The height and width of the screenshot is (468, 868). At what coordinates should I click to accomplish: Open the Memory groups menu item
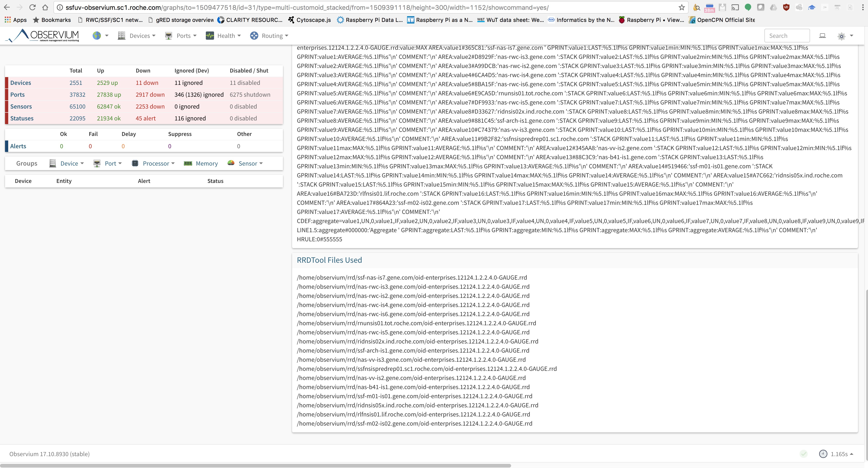[207, 163]
